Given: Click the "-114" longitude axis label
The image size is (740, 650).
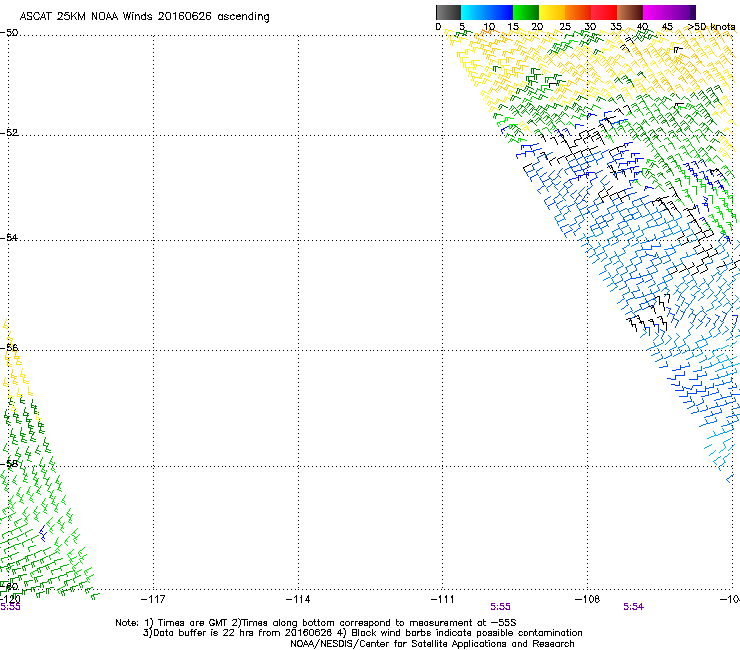Looking at the screenshot, I should pyautogui.click(x=298, y=599).
